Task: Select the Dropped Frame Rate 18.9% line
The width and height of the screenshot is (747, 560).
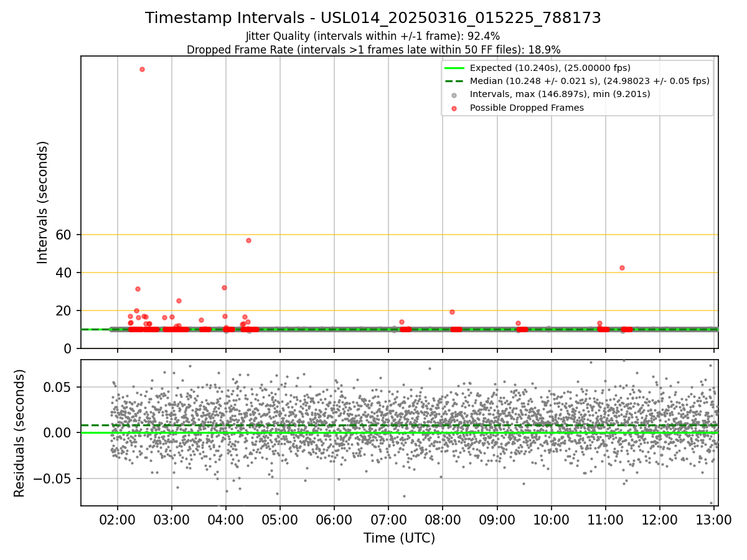Action: pyautogui.click(x=374, y=50)
